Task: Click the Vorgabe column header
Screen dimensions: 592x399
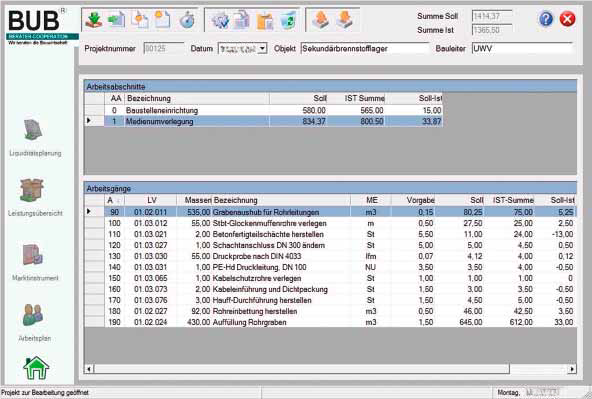Action: [413, 200]
